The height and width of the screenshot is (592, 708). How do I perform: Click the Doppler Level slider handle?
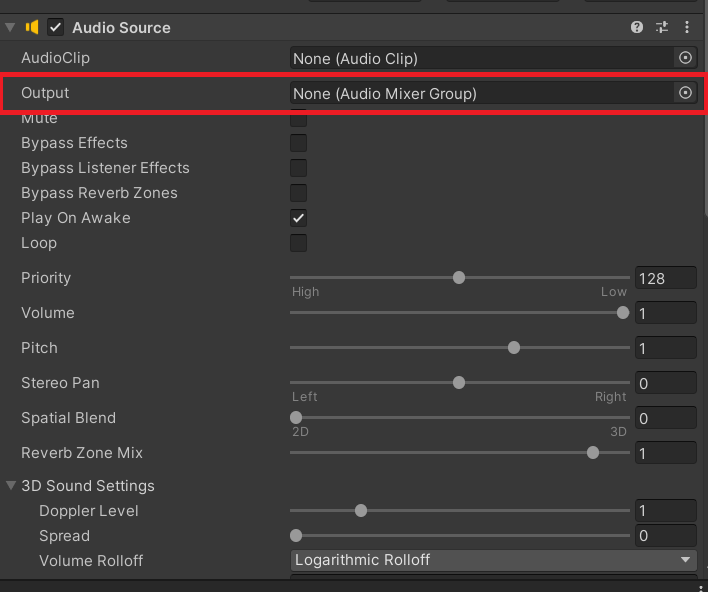361,511
